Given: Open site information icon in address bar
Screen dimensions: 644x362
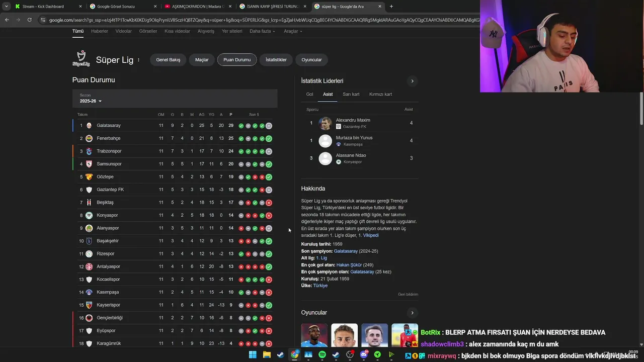Looking at the screenshot, I should (x=43, y=20).
